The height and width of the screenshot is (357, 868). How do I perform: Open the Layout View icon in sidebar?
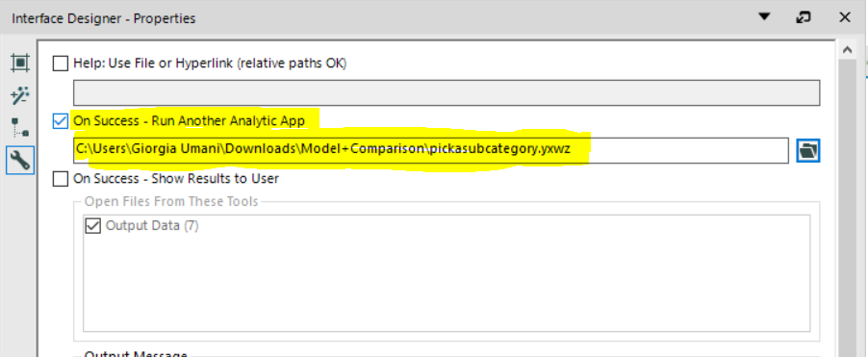pos(20,63)
